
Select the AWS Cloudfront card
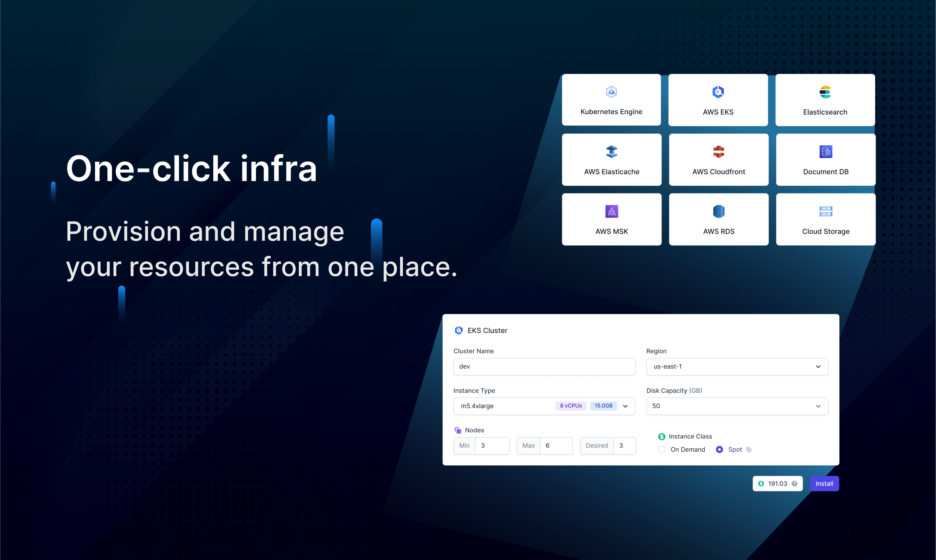click(x=719, y=159)
